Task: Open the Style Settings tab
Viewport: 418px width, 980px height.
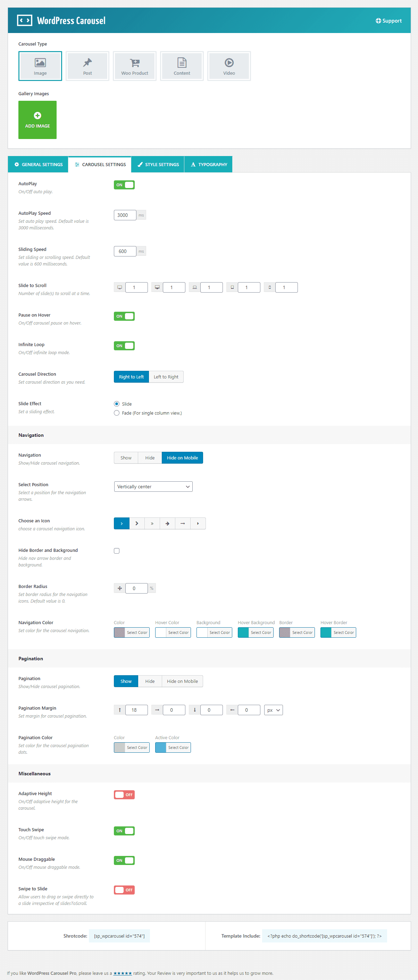Action: coord(158,164)
